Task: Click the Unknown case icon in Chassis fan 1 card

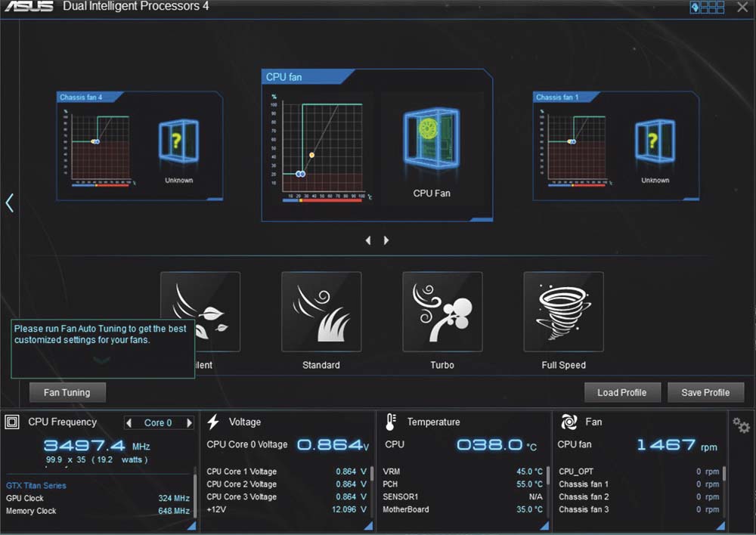Action: point(655,141)
